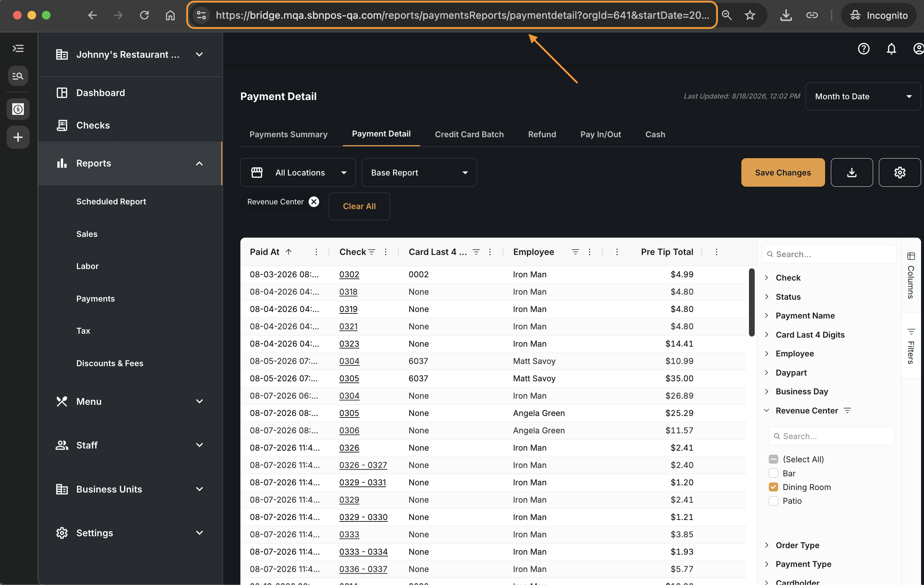The width and height of the screenshot is (924, 585).
Task: Expand the Menu sidebar section
Action: click(130, 402)
